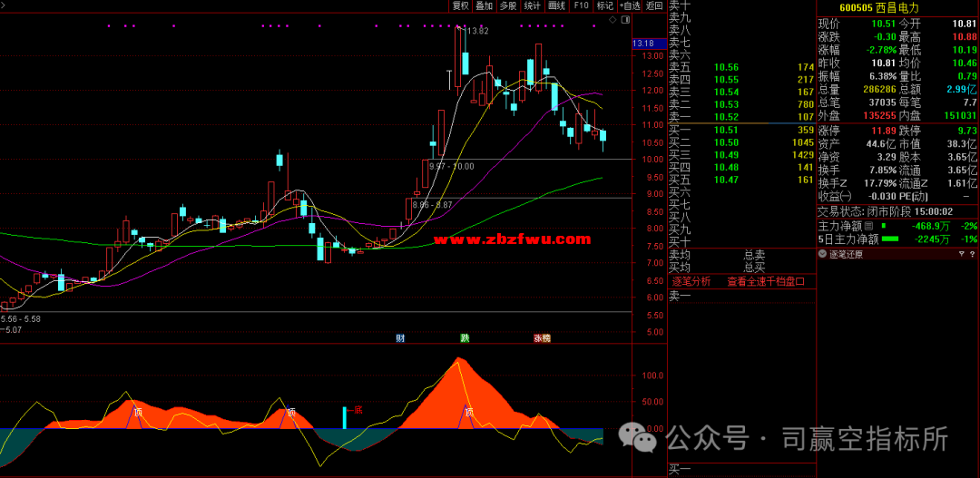The height and width of the screenshot is (478, 980).
Task: Activate the 画线 drawing tool
Action: 556,5
